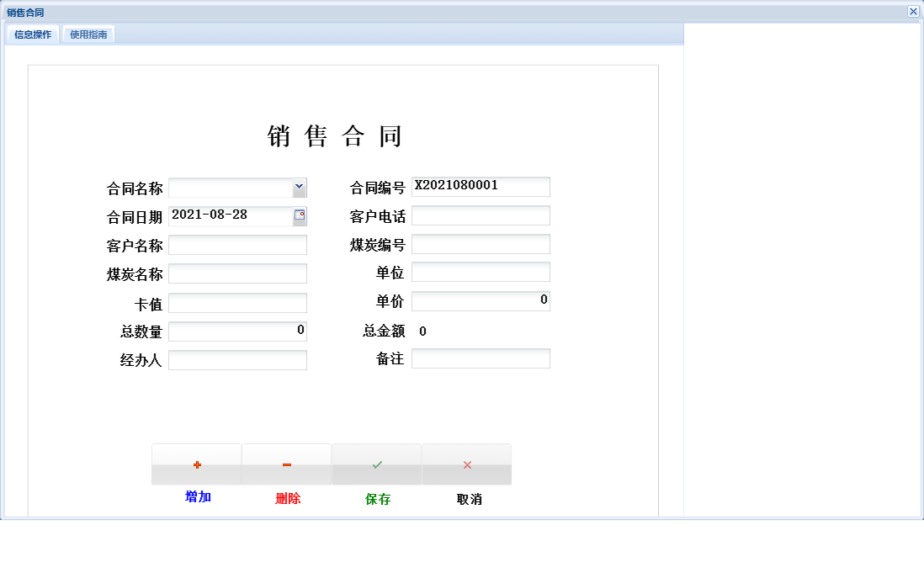Select the 信息操作 tab
The width and height of the screenshot is (924, 578).
pyautogui.click(x=34, y=34)
